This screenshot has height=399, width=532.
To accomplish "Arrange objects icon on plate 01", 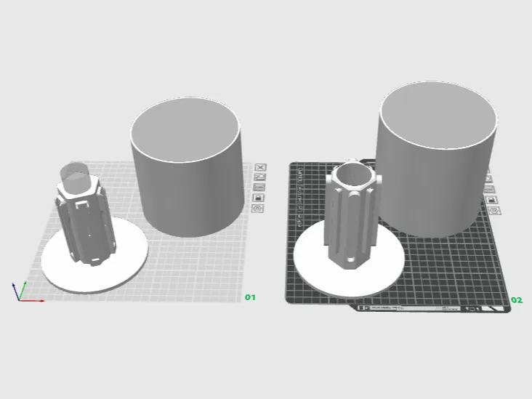I will [x=259, y=188].
